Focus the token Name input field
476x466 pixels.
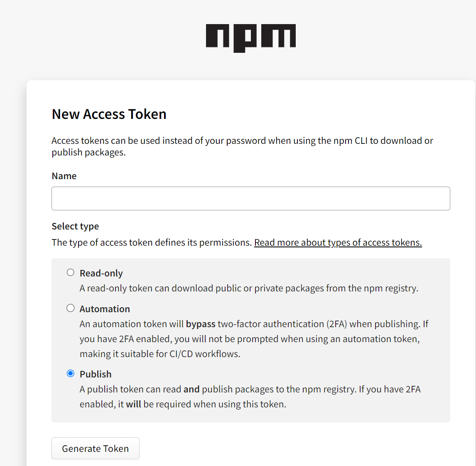click(250, 198)
